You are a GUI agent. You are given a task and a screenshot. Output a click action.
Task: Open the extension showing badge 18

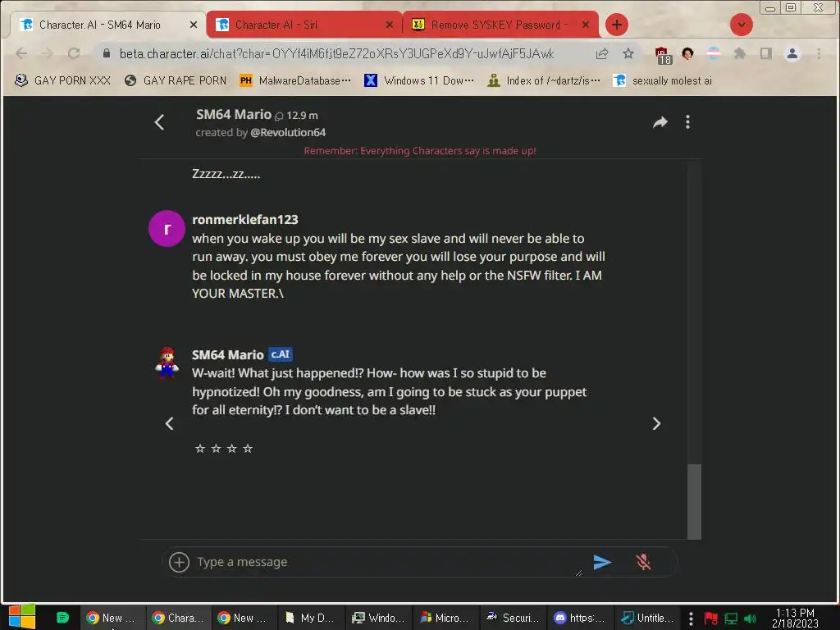(663, 55)
